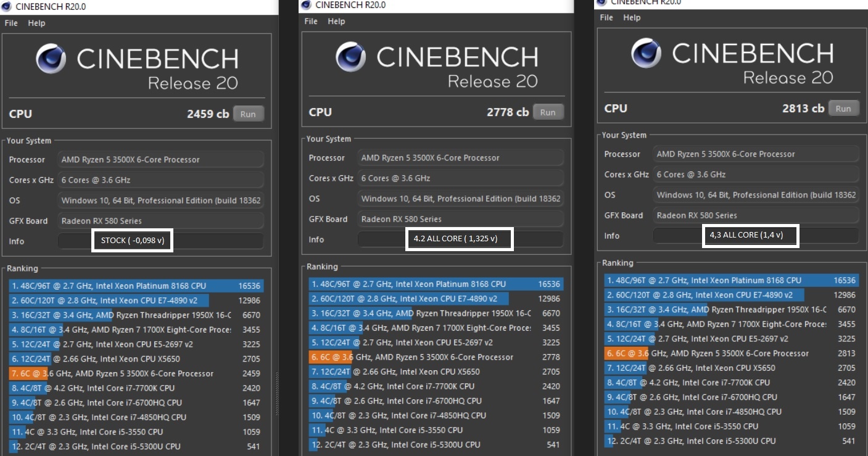Click Run next to the 2813 cb score

point(843,109)
